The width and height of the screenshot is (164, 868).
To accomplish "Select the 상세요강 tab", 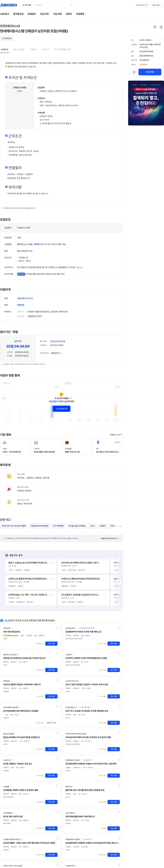I will coord(5,50).
